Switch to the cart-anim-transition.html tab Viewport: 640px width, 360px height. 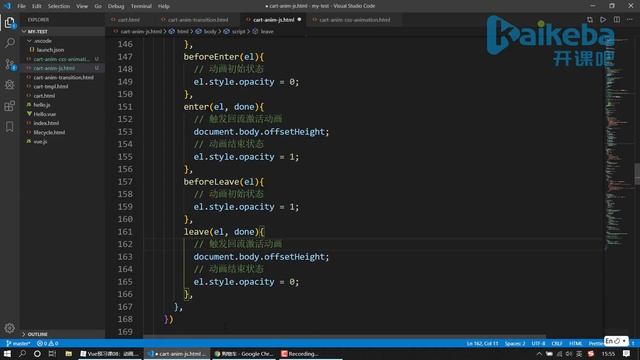point(198,20)
